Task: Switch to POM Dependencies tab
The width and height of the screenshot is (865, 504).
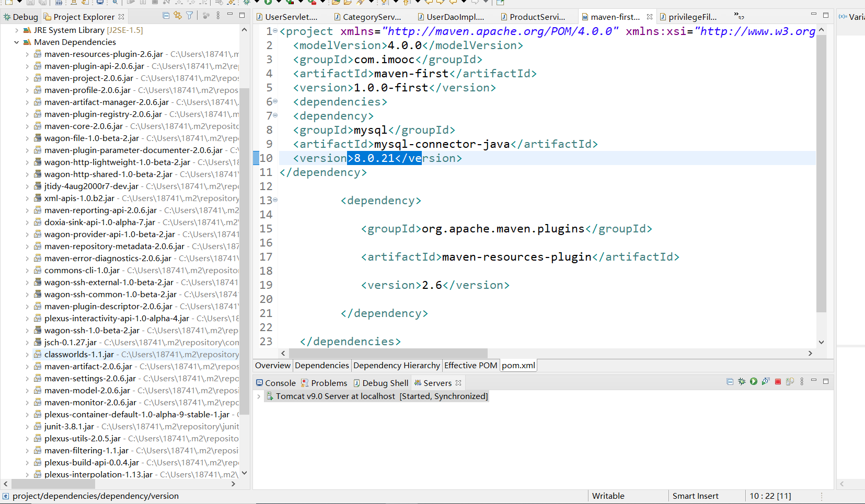Action: coord(322,366)
